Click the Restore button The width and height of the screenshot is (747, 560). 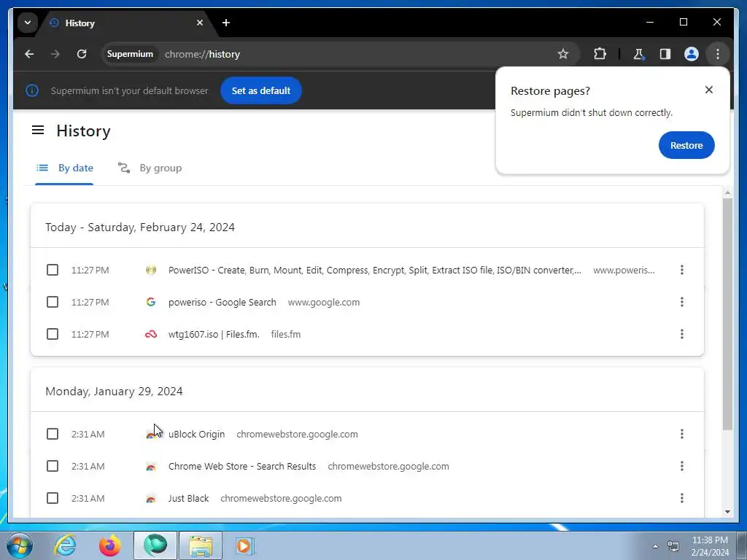(x=686, y=145)
